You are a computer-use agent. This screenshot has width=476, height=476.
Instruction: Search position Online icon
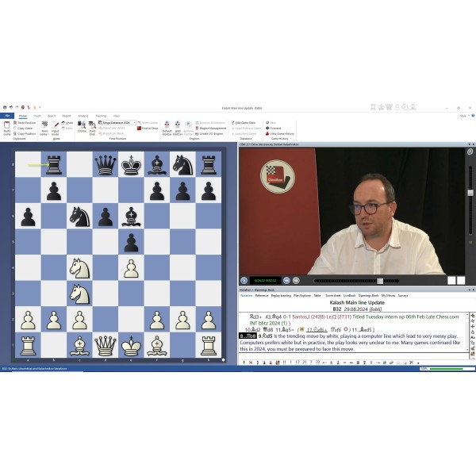[x=82, y=125]
